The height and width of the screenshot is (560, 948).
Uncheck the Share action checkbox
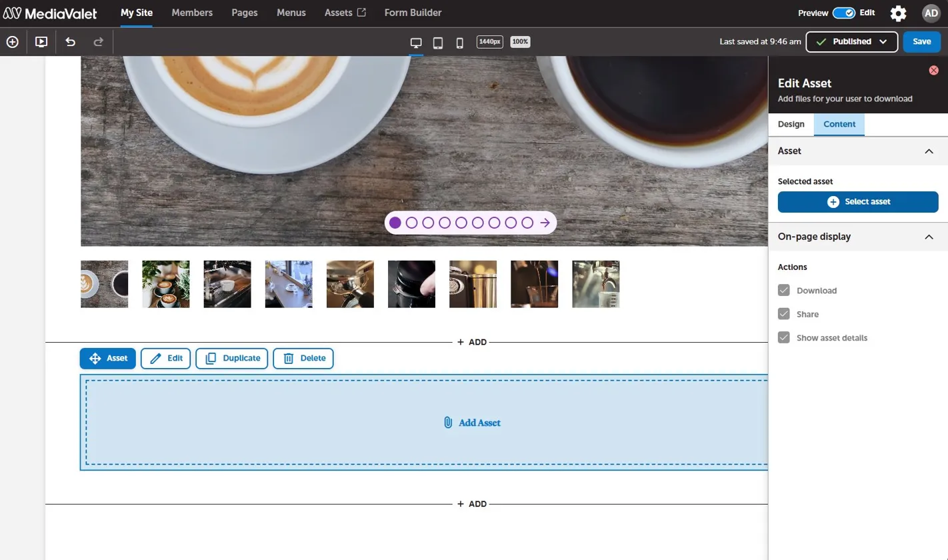click(784, 313)
